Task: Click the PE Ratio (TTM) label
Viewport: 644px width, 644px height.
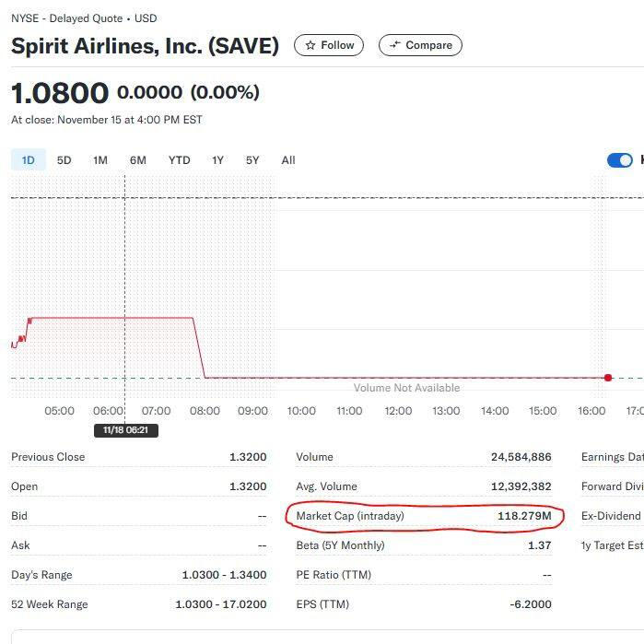Action: [x=334, y=575]
